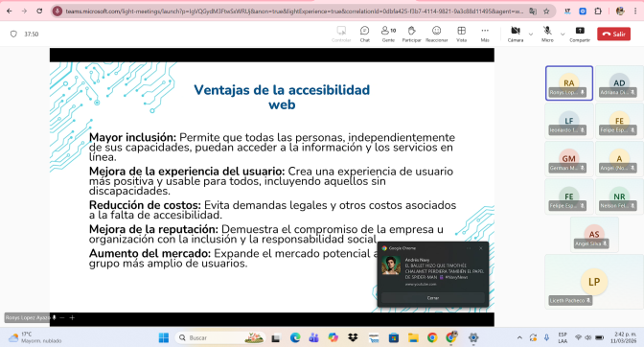The width and height of the screenshot is (644, 347).
Task: Turn on the Cámara
Action: tap(515, 35)
